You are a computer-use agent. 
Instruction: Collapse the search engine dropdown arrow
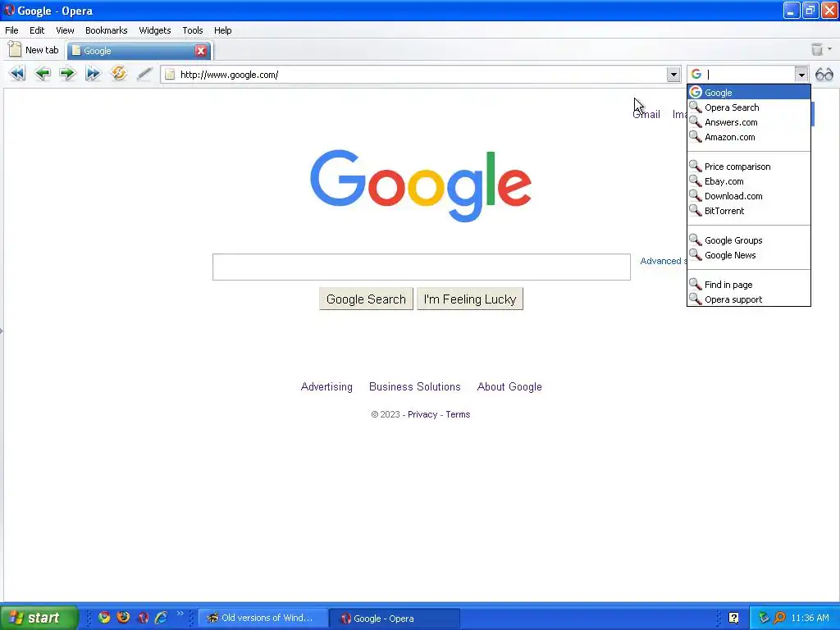[x=801, y=75]
